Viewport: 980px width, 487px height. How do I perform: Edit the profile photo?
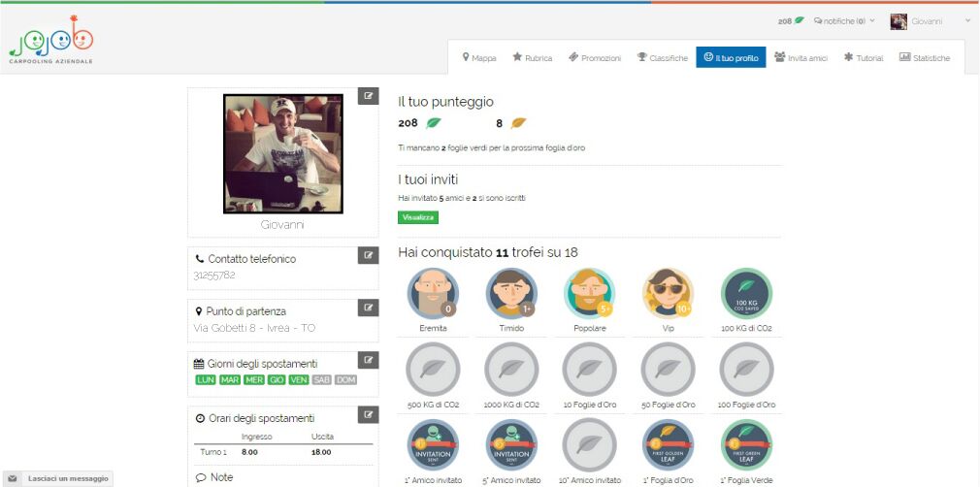368,96
